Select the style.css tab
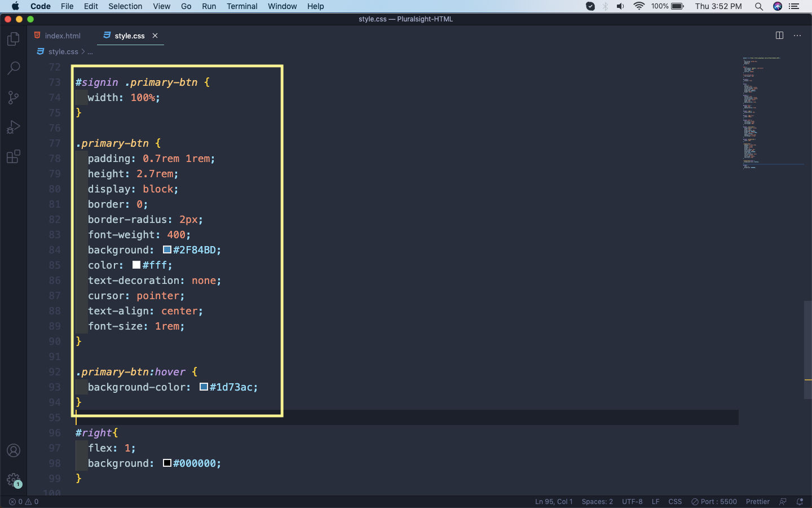The image size is (812, 508). click(129, 36)
